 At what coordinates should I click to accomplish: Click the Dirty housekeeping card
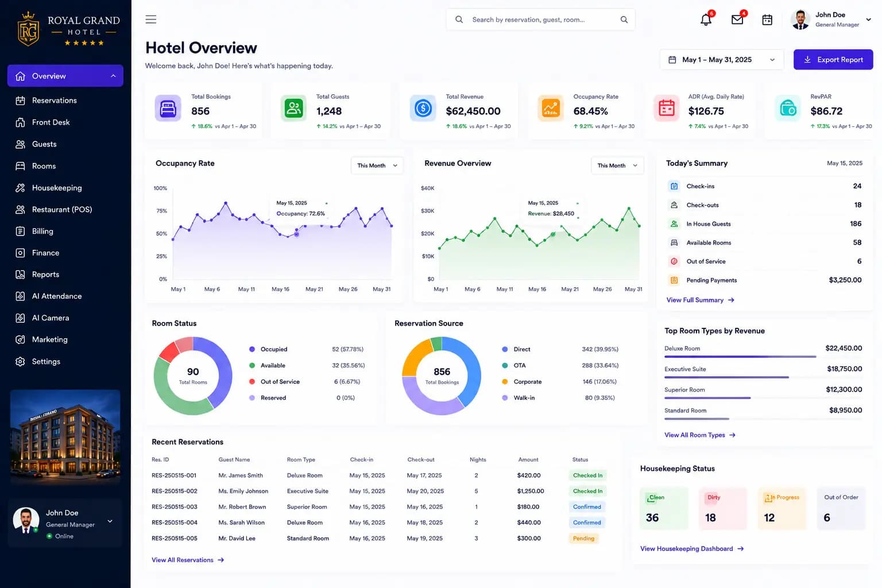[x=723, y=509]
